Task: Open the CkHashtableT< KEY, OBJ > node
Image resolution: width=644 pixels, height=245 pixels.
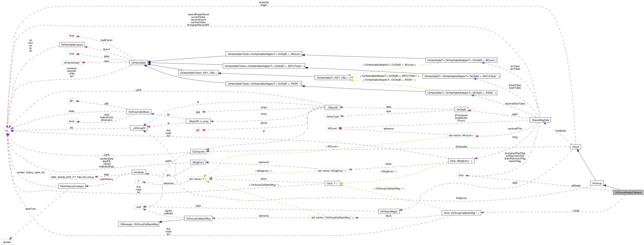Action: pyautogui.click(x=332, y=78)
